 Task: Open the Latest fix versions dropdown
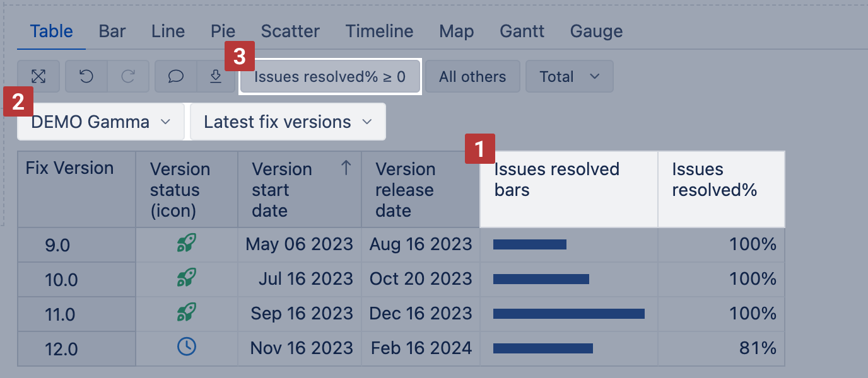coord(288,122)
